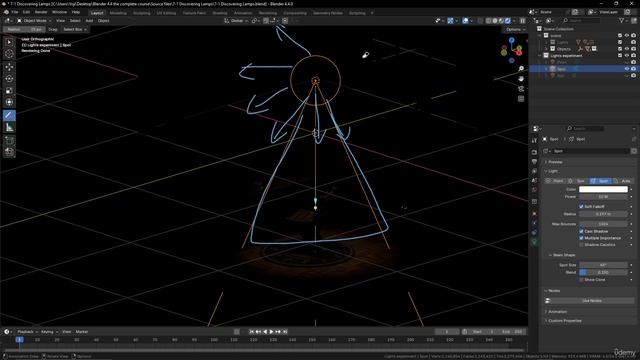The width and height of the screenshot is (640, 360).
Task: Switch to the Shading workspace tab
Action: coord(220,13)
